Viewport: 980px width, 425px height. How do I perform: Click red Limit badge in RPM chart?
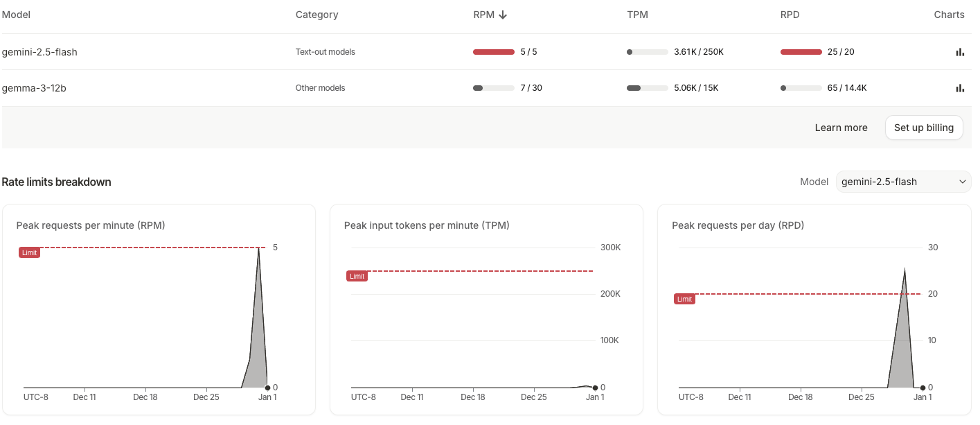29,253
